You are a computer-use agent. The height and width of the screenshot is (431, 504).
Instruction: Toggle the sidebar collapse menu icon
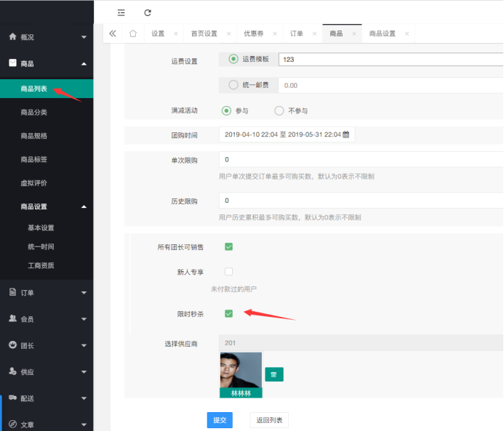[x=121, y=12]
